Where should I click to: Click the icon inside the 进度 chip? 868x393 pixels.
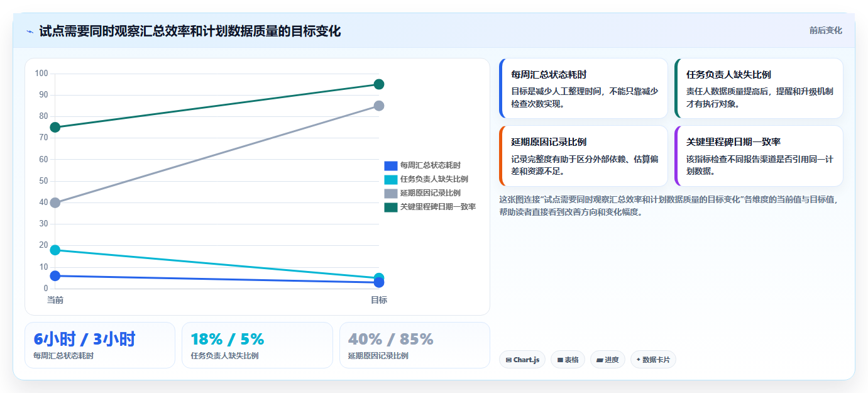[600, 360]
